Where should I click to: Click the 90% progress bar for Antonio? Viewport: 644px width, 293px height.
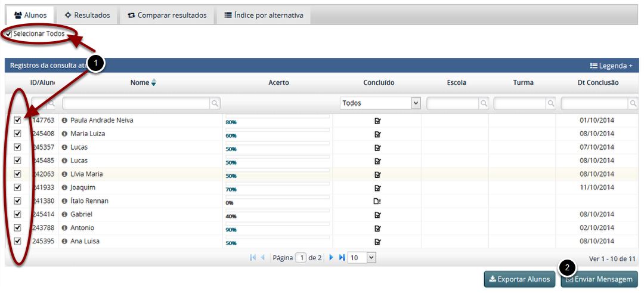pos(277,226)
